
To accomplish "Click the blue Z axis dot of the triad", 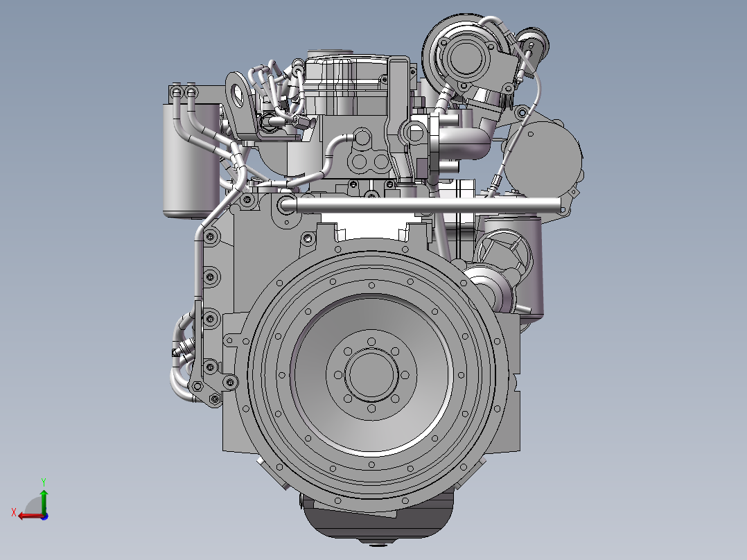I will click(44, 516).
